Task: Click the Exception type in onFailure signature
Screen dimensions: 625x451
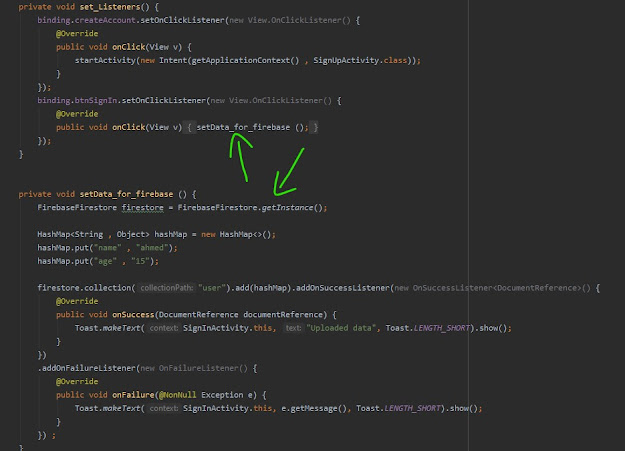Action: [222, 395]
